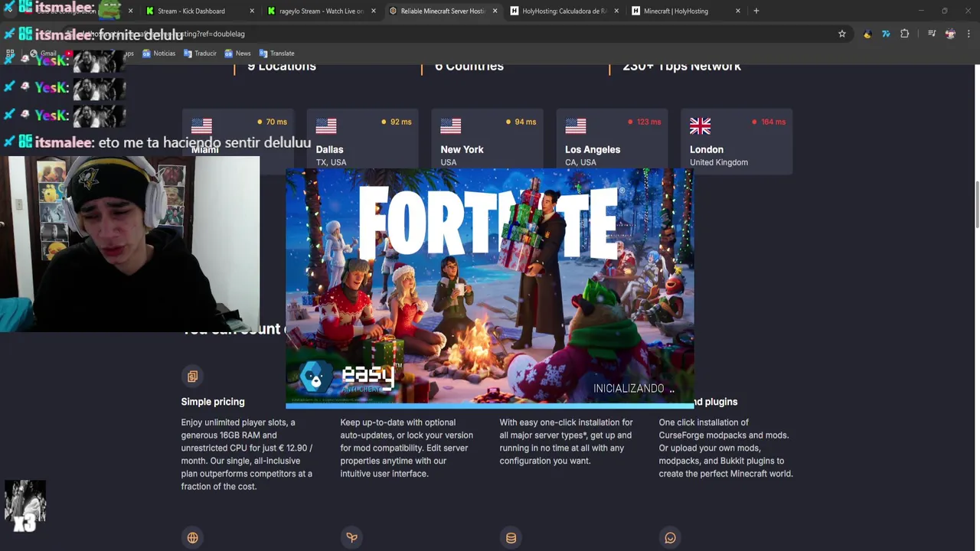
Task: Click the 'Simple pricing' heading
Action: click(x=213, y=402)
